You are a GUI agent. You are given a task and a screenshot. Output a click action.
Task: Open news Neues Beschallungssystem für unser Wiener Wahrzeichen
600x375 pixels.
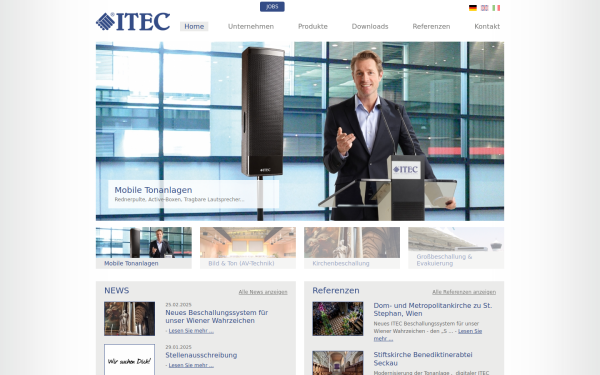(x=217, y=316)
